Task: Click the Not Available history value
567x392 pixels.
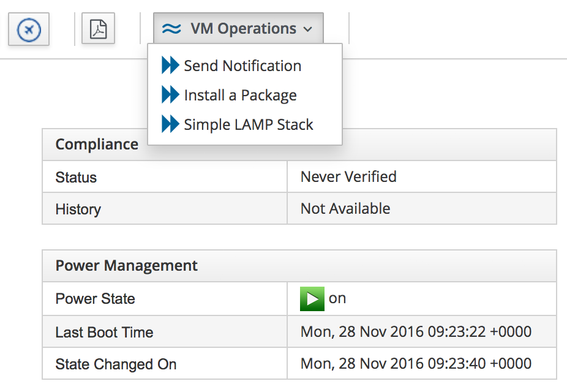Action: [345, 209]
